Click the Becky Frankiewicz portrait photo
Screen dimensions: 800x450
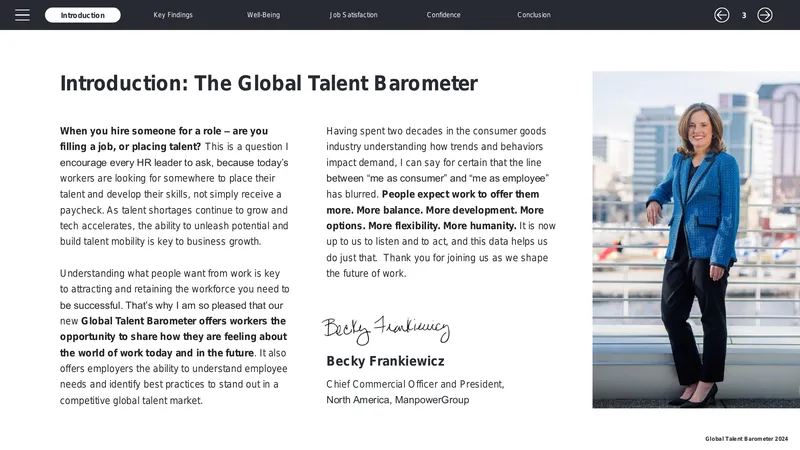(696, 239)
